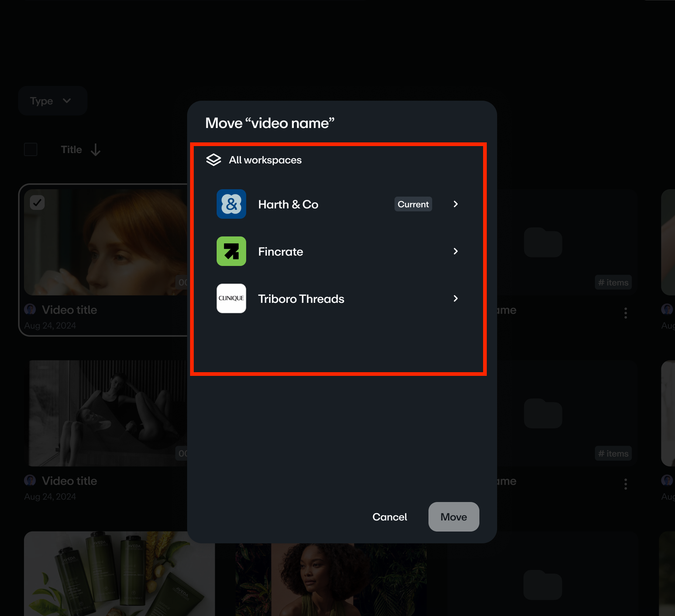Image resolution: width=675 pixels, height=616 pixels.
Task: Expand Harth & Co workspace chevron
Action: click(455, 204)
